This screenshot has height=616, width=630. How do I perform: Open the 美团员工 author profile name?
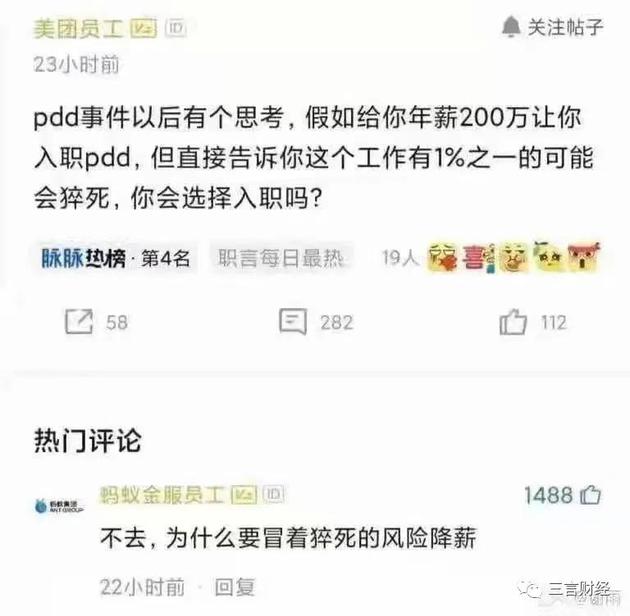click(x=78, y=29)
